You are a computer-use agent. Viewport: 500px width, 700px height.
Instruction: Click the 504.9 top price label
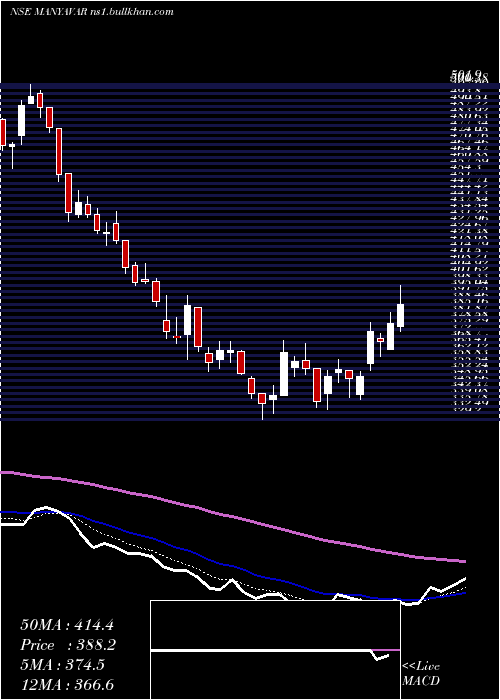[465, 75]
